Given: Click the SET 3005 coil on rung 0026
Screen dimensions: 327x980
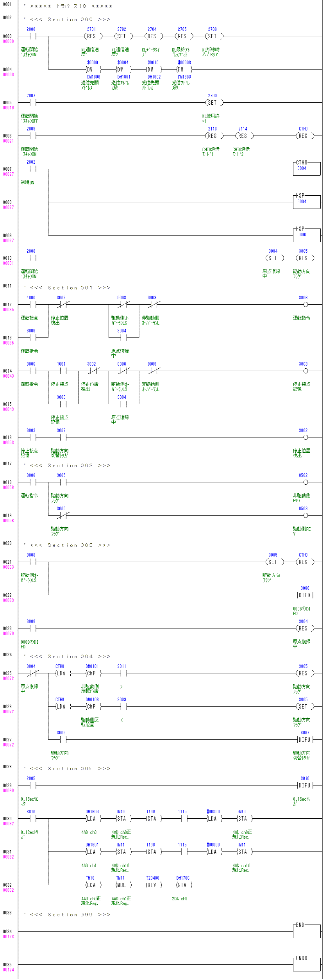Looking at the screenshot, I should point(305,707).
